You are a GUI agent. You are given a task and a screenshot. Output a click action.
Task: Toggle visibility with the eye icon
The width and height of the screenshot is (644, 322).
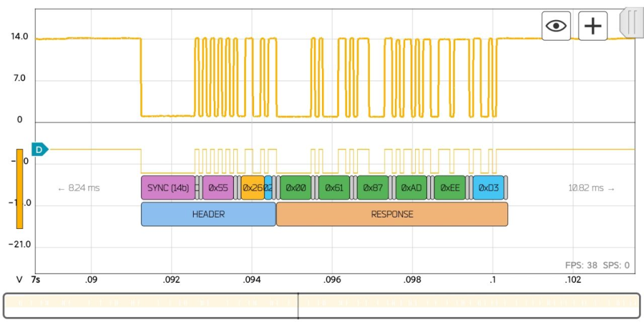tap(556, 26)
